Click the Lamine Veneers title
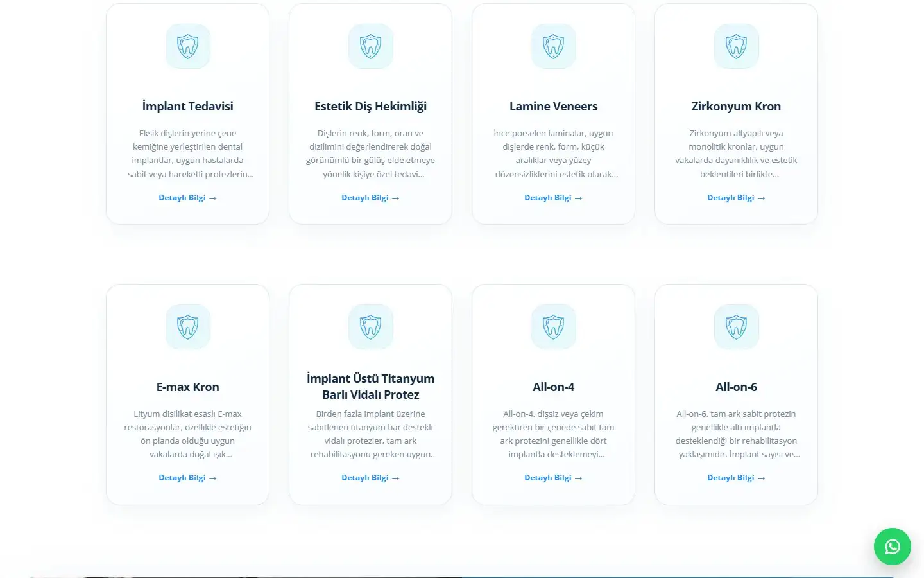This screenshot has height=578, width=924. 554,107
